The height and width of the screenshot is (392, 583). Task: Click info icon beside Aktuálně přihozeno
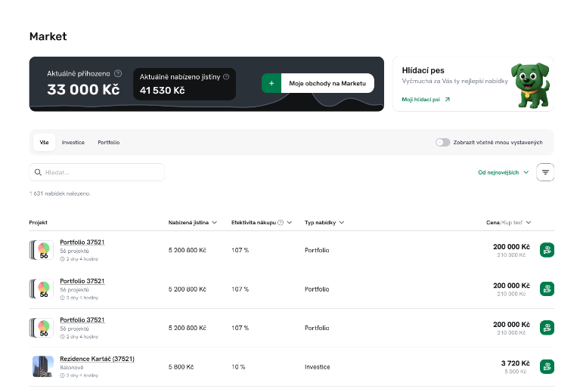[x=118, y=73]
